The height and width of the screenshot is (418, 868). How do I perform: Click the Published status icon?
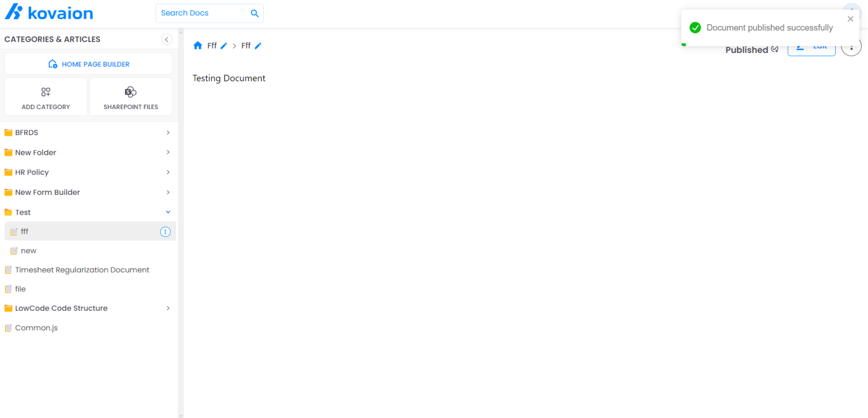click(775, 50)
